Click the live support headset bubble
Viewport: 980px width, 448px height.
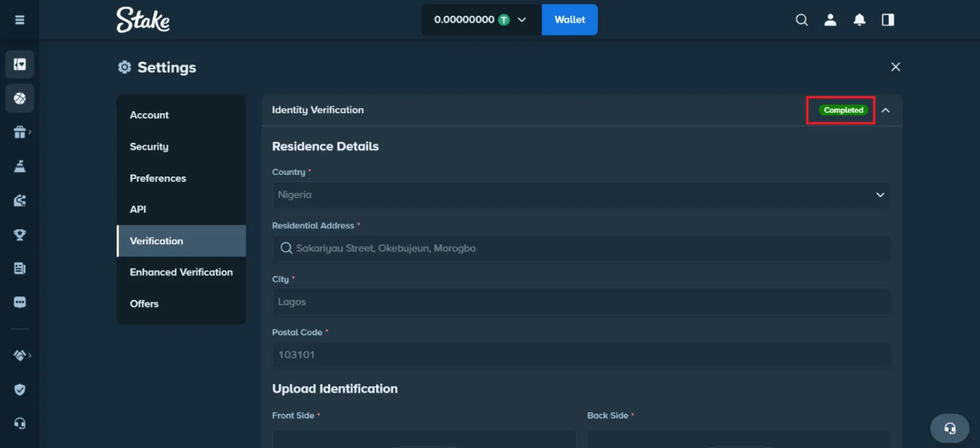tap(949, 428)
